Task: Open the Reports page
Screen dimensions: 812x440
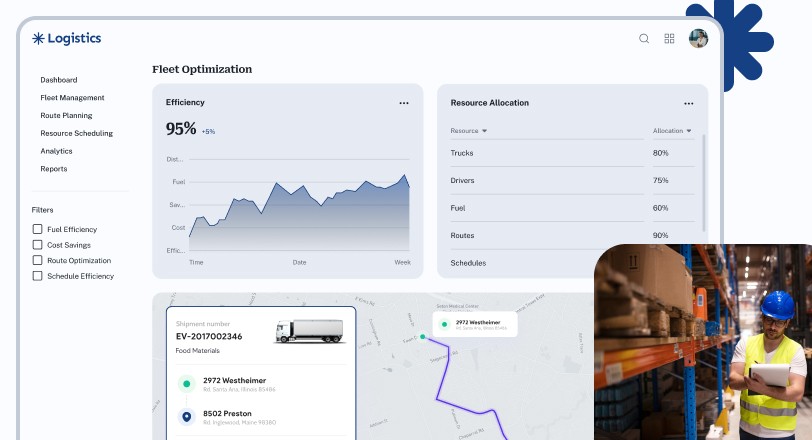Action: (x=54, y=169)
